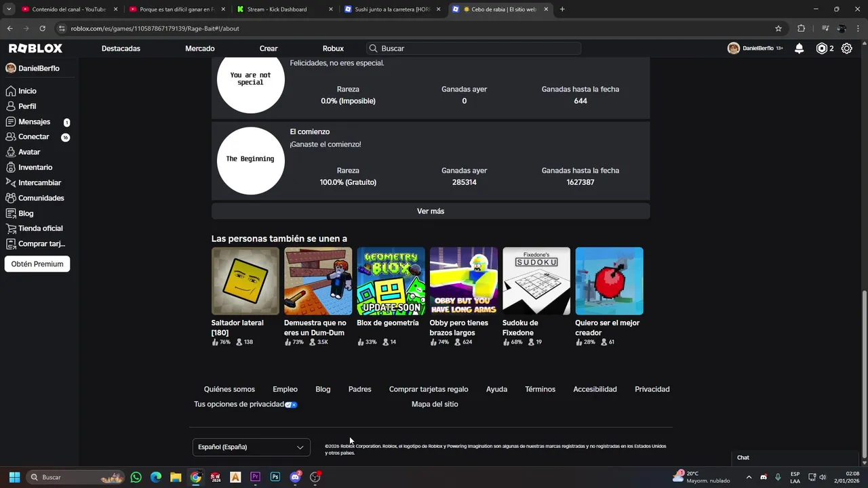Open the Sudoku de Fixedone game thumbnail
The width and height of the screenshot is (868, 488).
(x=536, y=281)
